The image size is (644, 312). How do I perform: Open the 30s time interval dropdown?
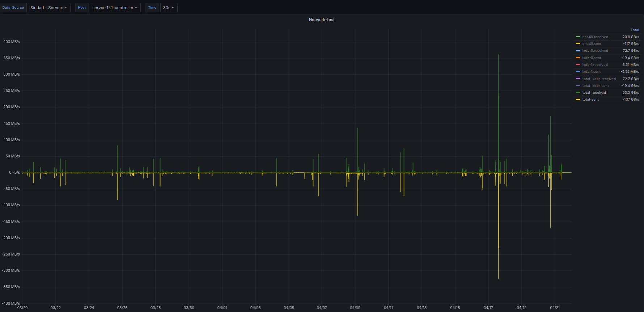tap(169, 8)
